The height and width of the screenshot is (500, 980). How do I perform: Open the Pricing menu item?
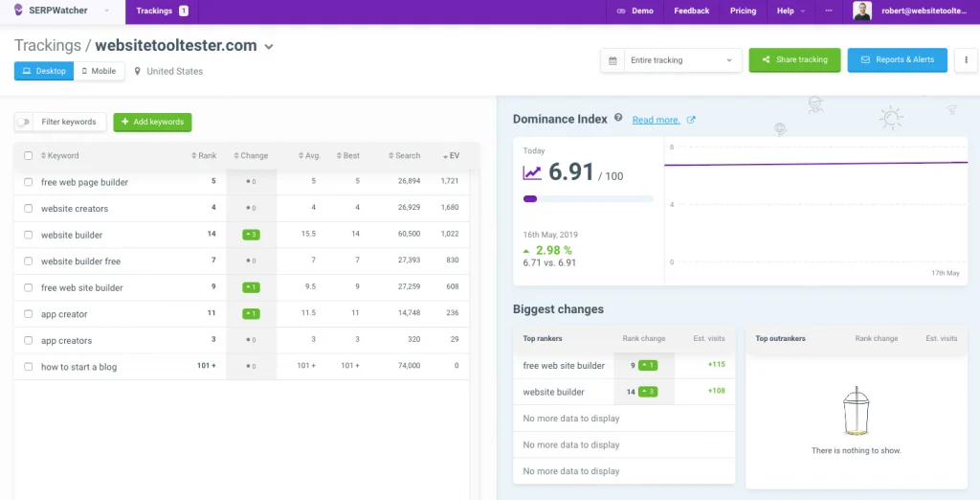(743, 11)
